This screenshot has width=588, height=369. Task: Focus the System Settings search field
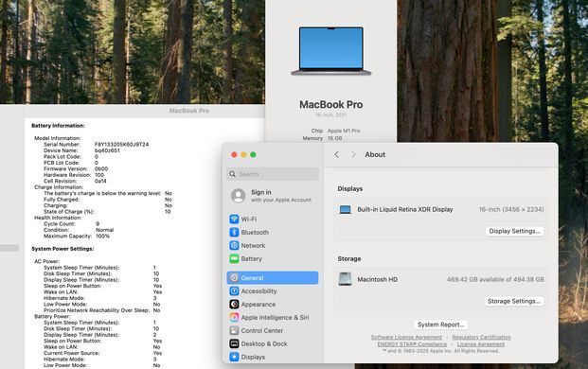click(273, 174)
